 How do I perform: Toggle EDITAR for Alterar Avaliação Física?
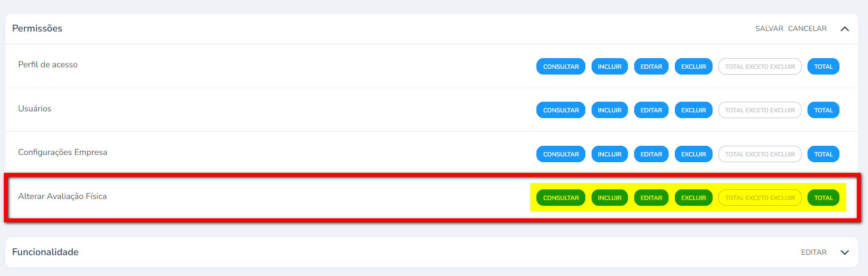[651, 198]
